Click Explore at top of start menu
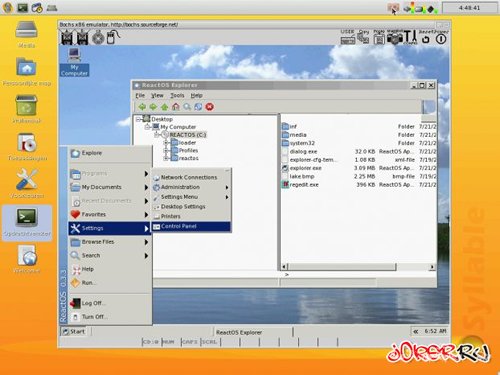 [x=110, y=153]
